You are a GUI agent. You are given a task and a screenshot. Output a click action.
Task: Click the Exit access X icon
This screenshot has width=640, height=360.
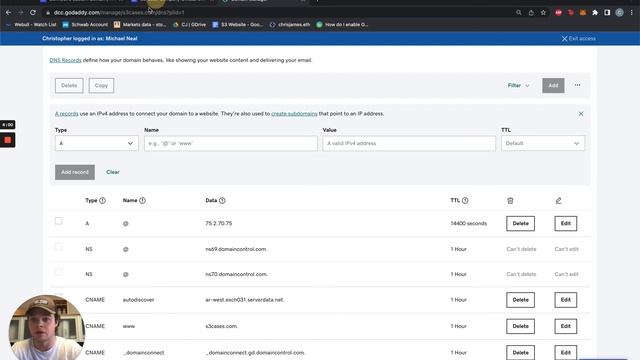(564, 39)
